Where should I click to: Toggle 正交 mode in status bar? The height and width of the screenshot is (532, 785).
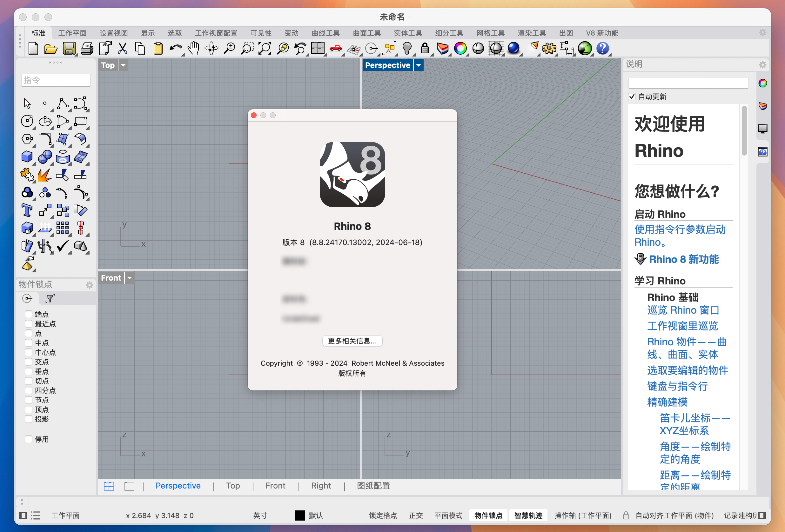pyautogui.click(x=416, y=515)
